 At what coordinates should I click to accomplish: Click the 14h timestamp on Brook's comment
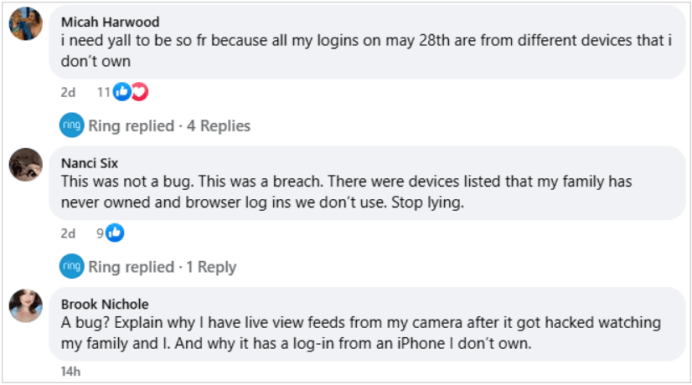[x=71, y=371]
